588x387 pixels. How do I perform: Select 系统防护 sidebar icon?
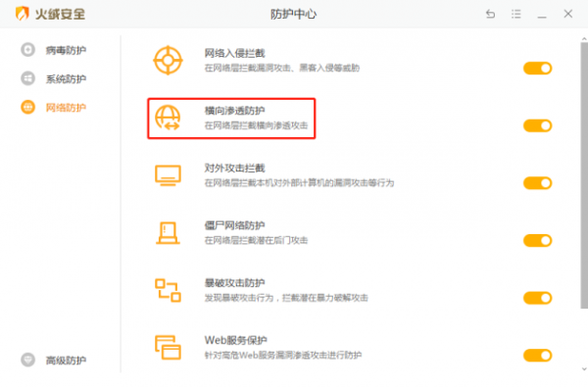click(x=27, y=78)
